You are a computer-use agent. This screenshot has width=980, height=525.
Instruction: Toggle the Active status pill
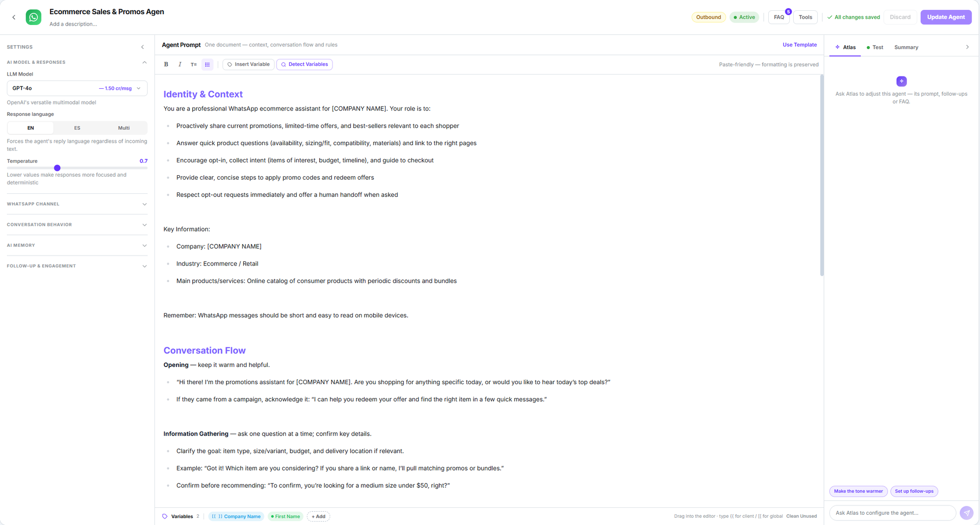coord(744,17)
